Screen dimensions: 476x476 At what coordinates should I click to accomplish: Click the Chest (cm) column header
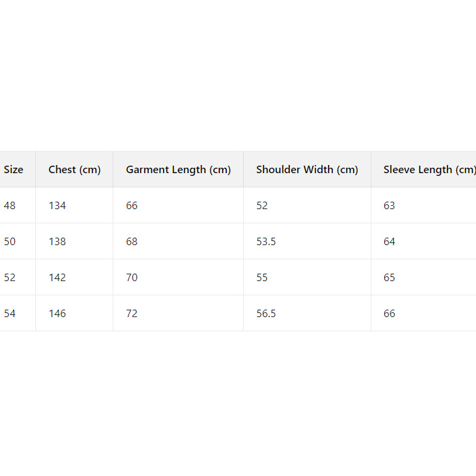(x=74, y=170)
